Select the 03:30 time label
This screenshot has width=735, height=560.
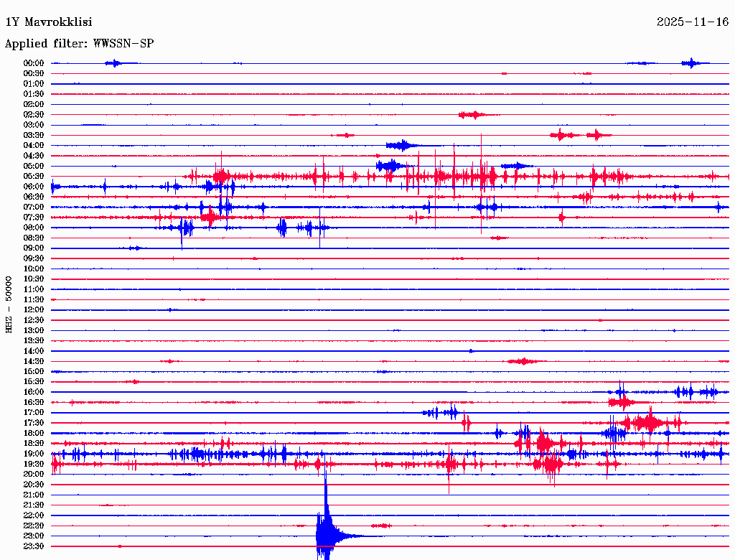pos(34,136)
